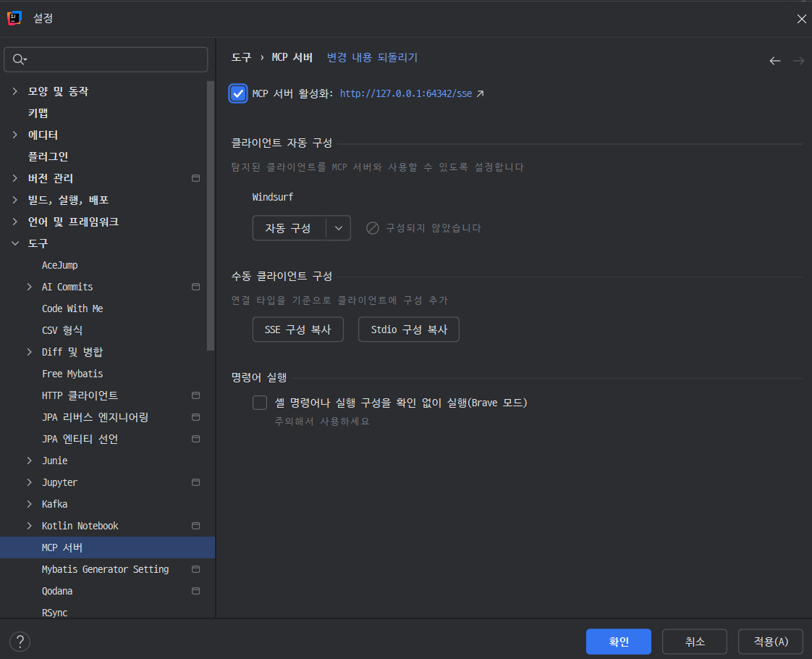Click 변경 내용 되돌리기 link
Viewport: 812px width, 659px height.
pyautogui.click(x=372, y=57)
